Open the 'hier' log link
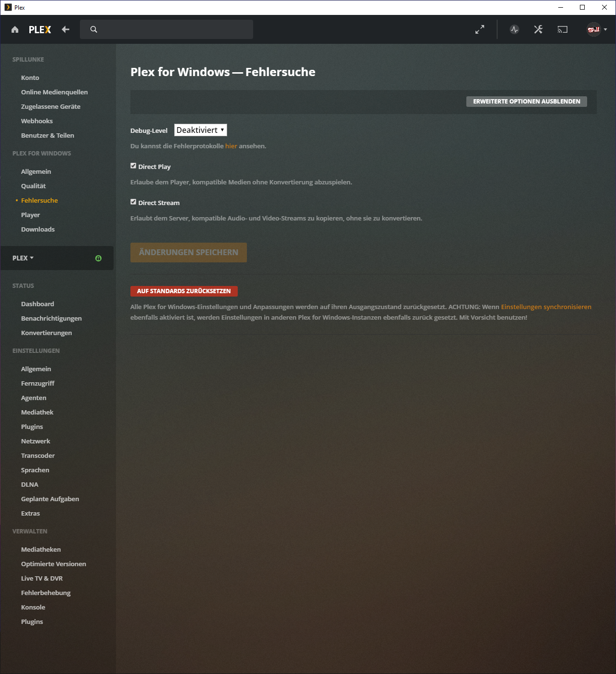Viewport: 616px width, 674px height. (x=231, y=146)
